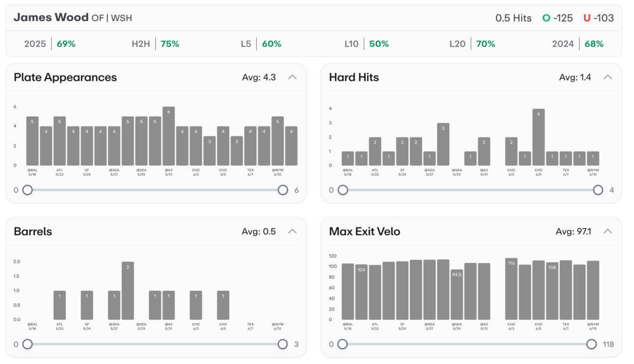Click the 6 plate appearances bar

[x=169, y=136]
